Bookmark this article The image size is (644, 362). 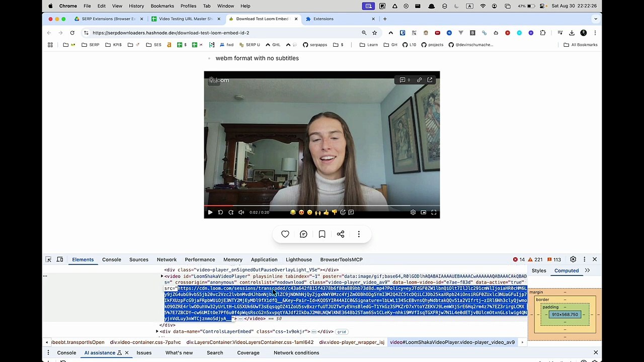[322, 234]
